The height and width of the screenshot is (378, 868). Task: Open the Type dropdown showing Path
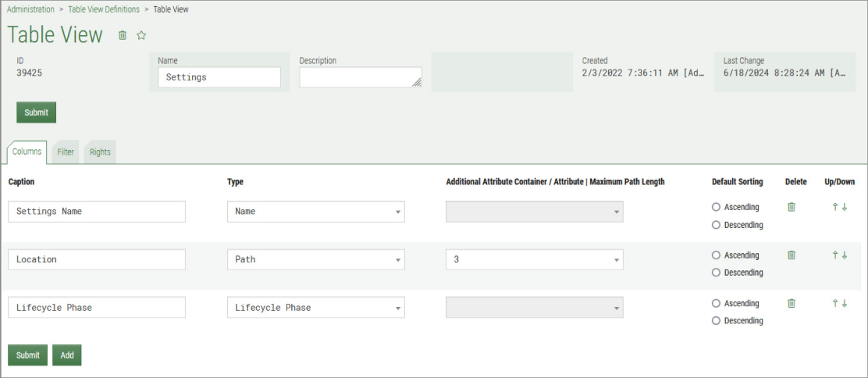coord(315,259)
